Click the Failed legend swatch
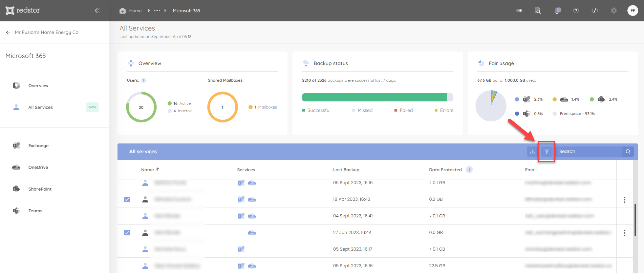This screenshot has height=273, width=644. (395, 110)
